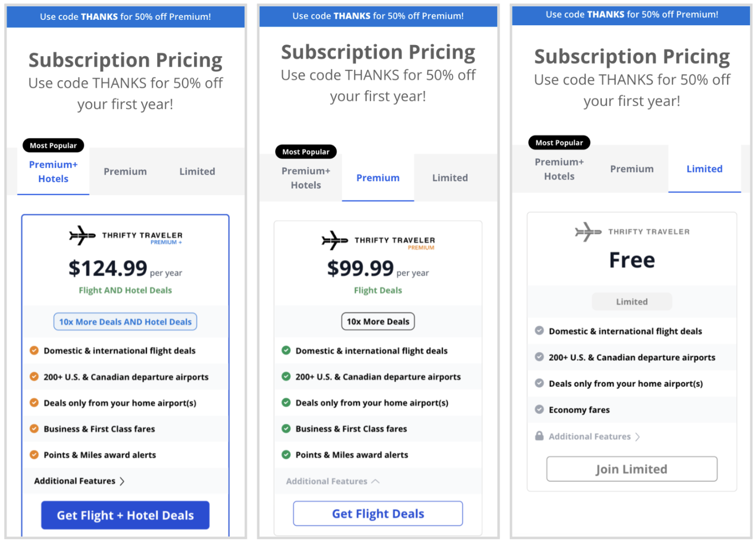
Task: Open the blue underlined Limited tab
Action: click(x=704, y=169)
